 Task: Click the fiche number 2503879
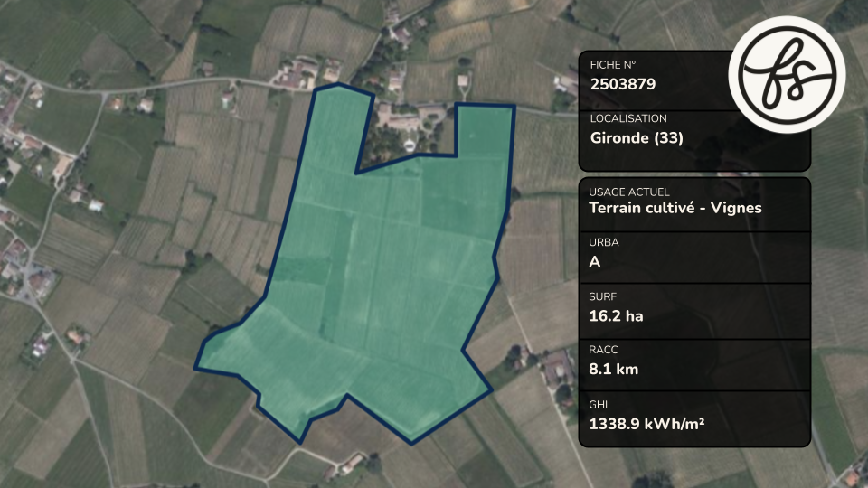623,84
